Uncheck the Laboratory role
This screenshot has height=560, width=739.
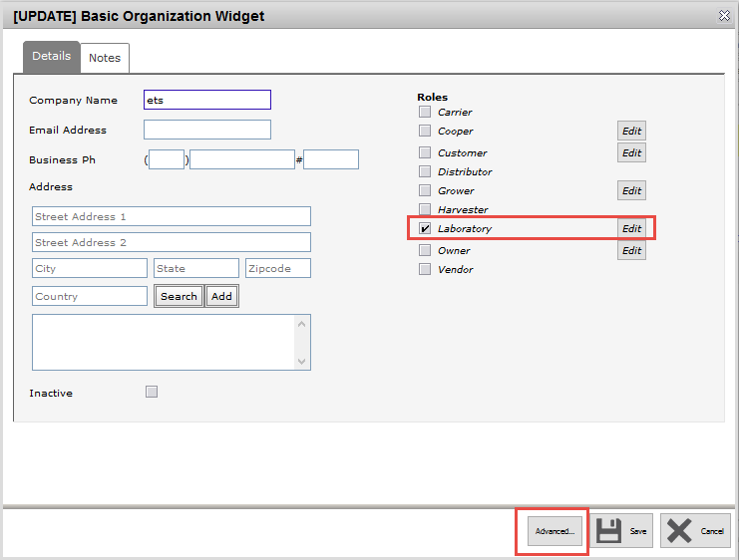(425, 228)
